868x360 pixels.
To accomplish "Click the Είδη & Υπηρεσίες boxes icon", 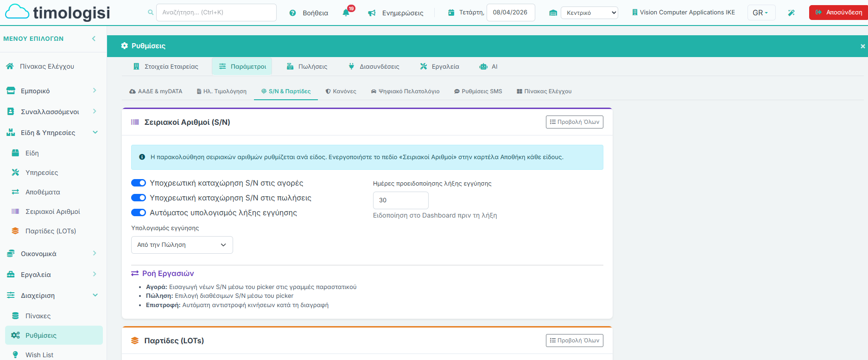I will [x=11, y=132].
